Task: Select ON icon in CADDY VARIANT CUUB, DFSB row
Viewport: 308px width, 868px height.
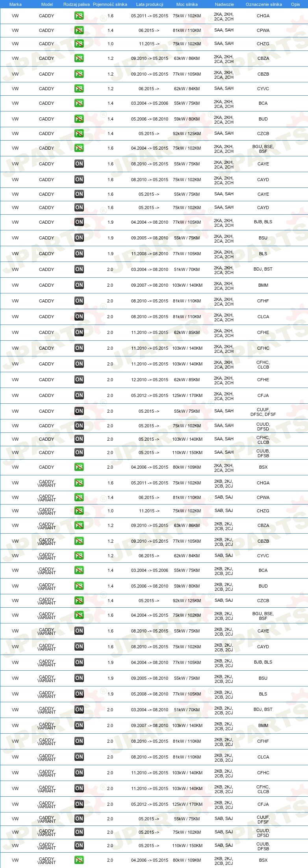Action: point(79,846)
